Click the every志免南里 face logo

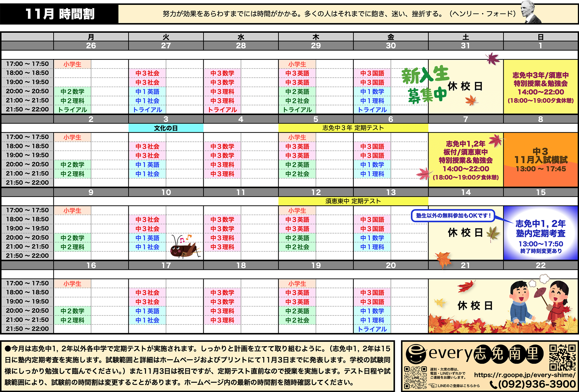point(416,354)
